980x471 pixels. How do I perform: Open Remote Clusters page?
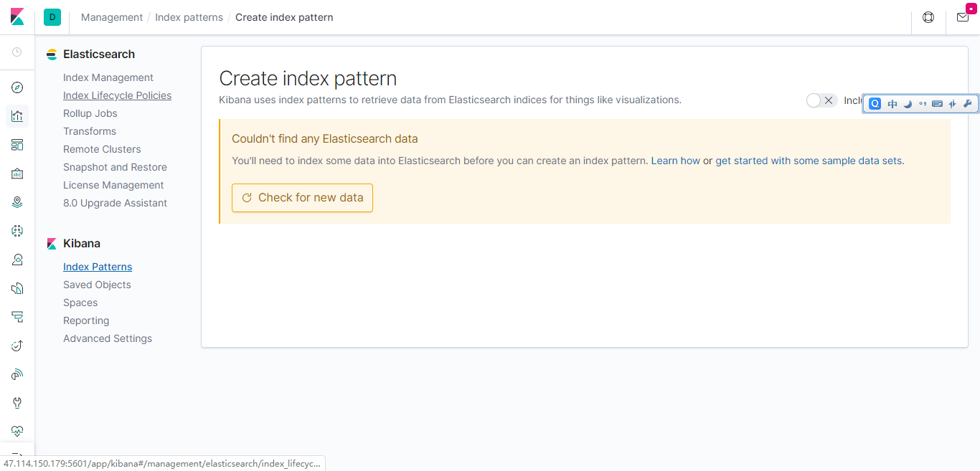[102, 149]
